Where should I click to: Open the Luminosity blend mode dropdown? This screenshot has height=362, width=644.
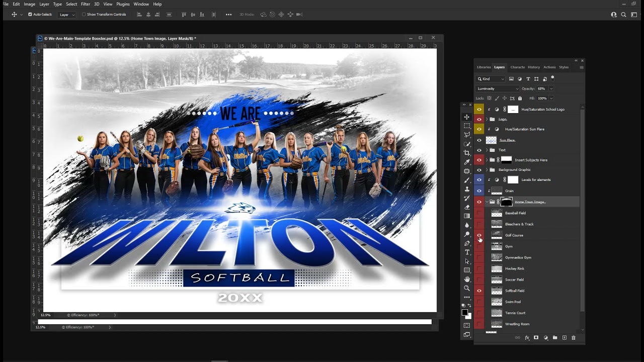pyautogui.click(x=497, y=88)
